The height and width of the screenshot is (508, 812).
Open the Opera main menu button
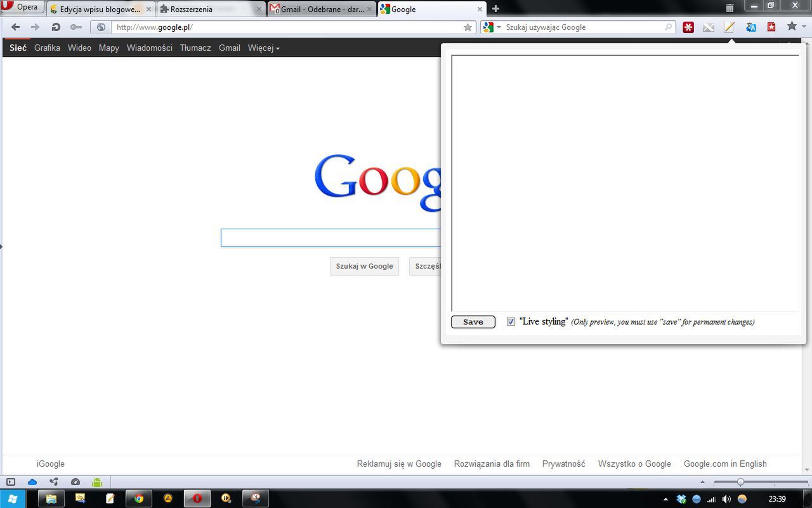(x=23, y=8)
